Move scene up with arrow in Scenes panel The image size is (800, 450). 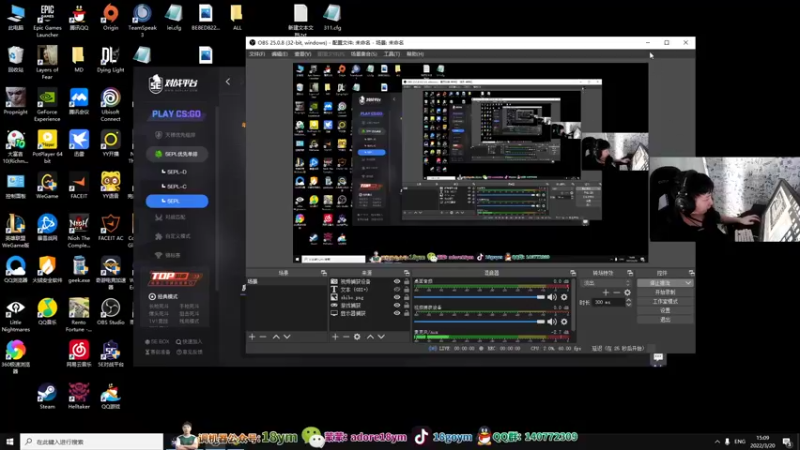point(276,337)
